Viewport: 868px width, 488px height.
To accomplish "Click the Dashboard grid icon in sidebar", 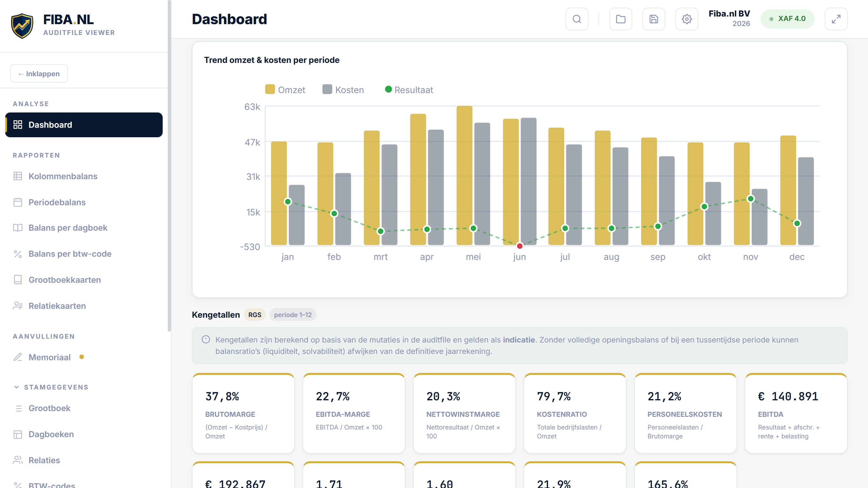I will tap(18, 125).
